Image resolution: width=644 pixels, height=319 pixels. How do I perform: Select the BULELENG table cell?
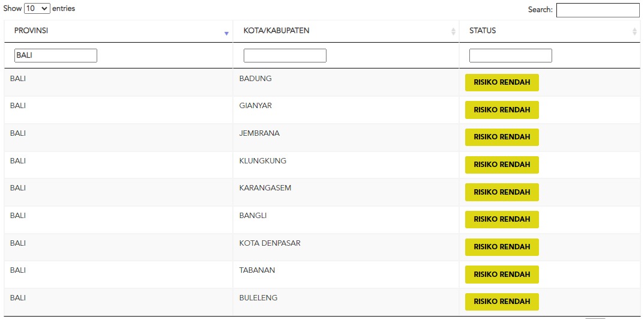(x=346, y=302)
